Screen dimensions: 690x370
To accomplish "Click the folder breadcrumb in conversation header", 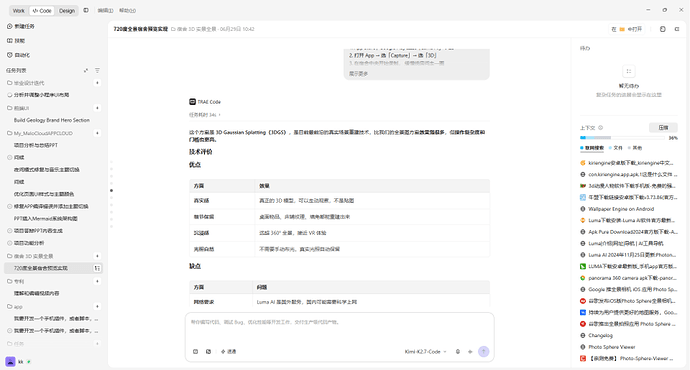I will pyautogui.click(x=194, y=29).
